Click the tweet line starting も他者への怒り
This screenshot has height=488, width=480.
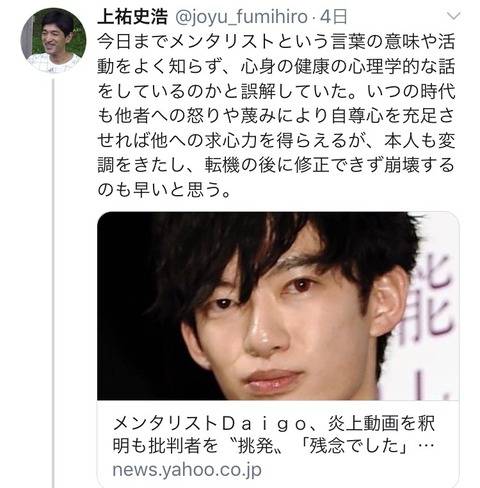point(276,116)
